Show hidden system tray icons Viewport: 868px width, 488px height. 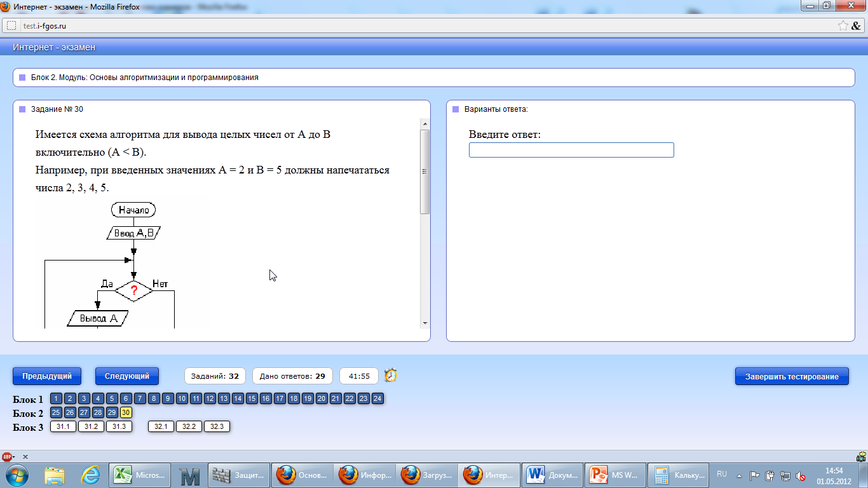point(739,475)
